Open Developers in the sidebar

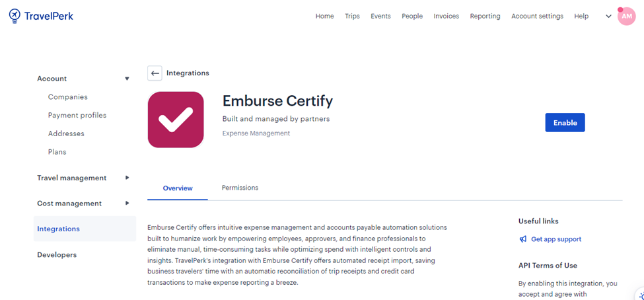tap(57, 255)
